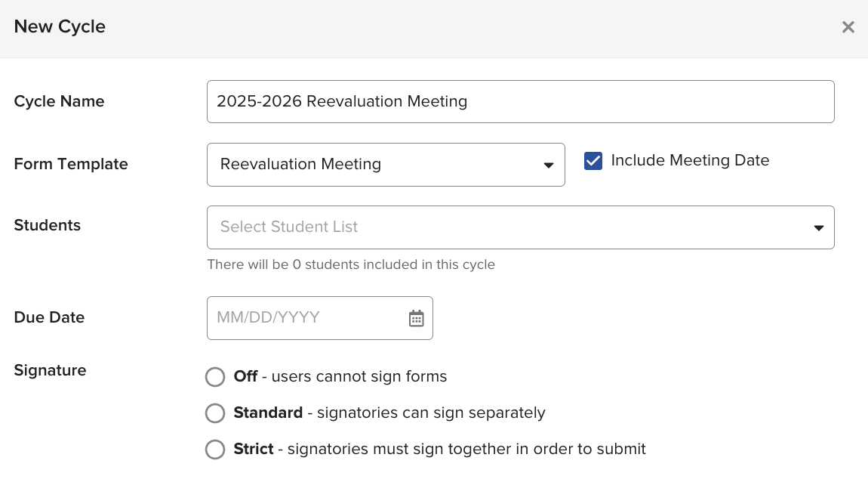Close the New Cycle dialog
Image resolution: width=868 pixels, height=479 pixels.
point(848,27)
